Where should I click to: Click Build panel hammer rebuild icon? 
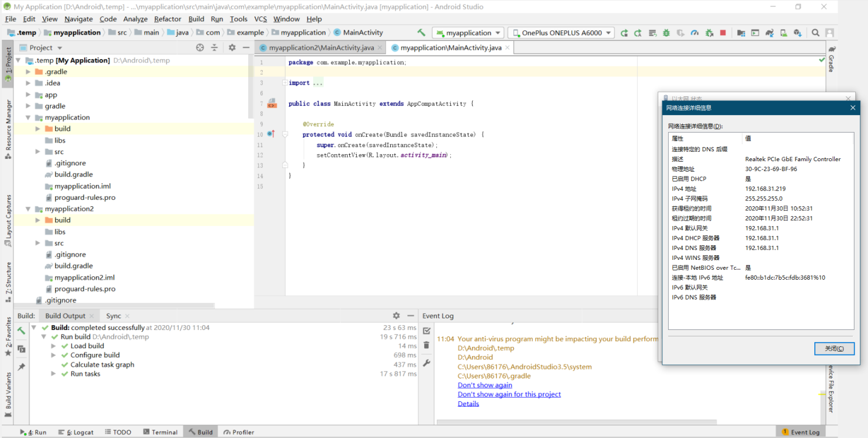click(22, 331)
